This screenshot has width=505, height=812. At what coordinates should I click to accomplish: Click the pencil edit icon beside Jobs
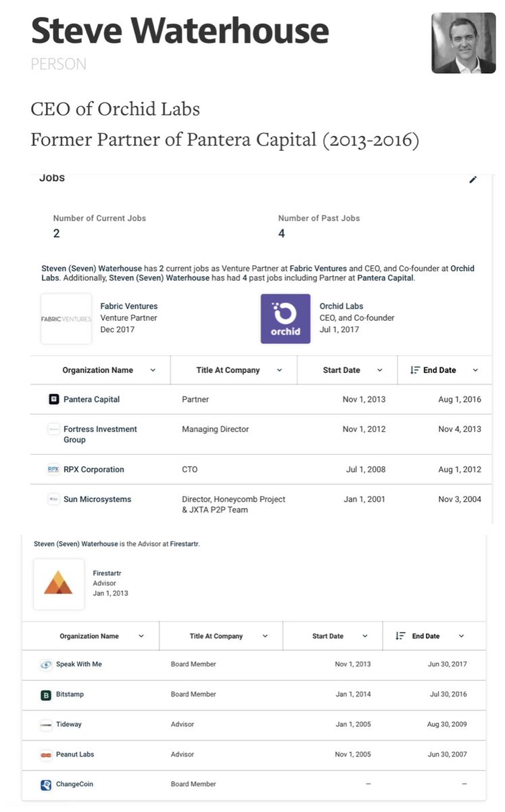point(473,179)
